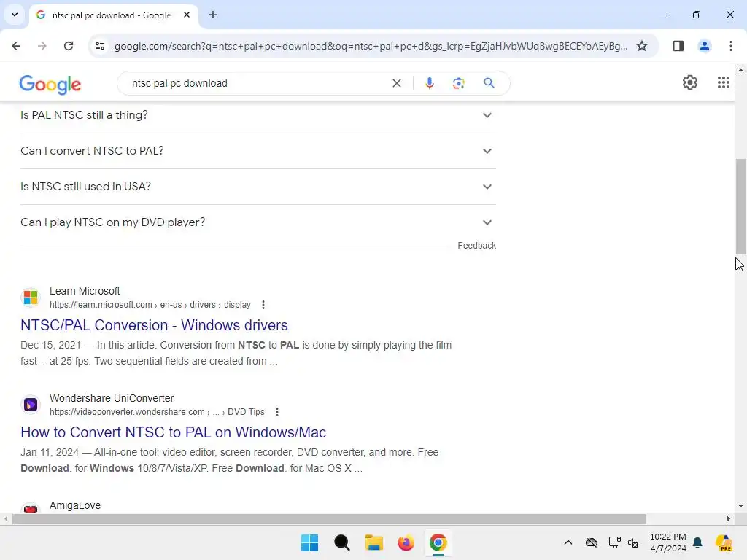Click the Learn Microsoft site favicon
747x560 pixels.
(x=31, y=297)
